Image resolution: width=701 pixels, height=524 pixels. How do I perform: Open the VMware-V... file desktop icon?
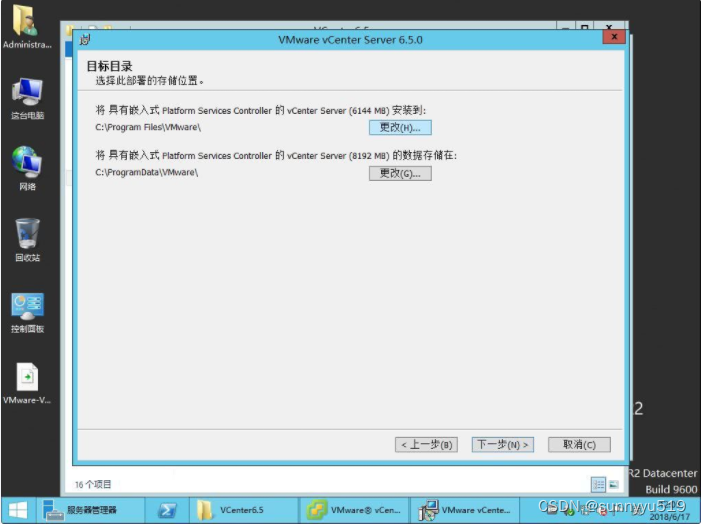coord(27,383)
